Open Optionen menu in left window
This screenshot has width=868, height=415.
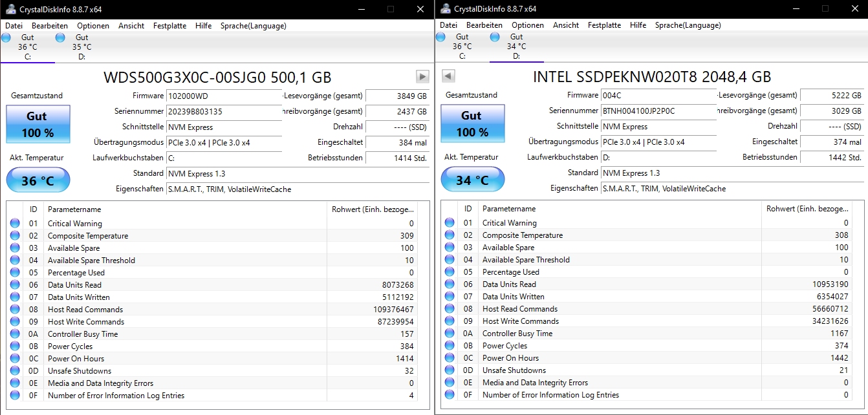click(x=93, y=26)
